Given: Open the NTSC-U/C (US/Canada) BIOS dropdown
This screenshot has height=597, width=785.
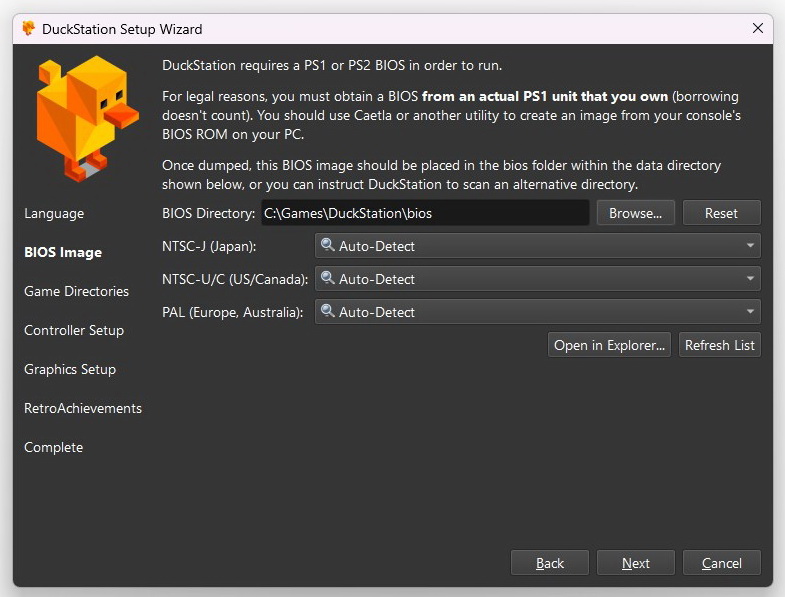Looking at the screenshot, I should [x=538, y=279].
